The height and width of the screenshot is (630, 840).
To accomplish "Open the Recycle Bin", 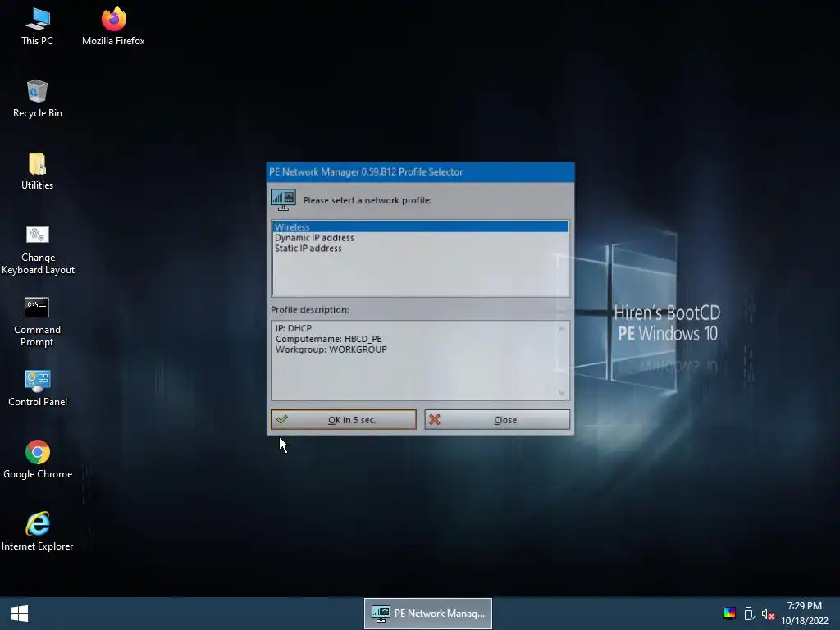I will point(38,99).
